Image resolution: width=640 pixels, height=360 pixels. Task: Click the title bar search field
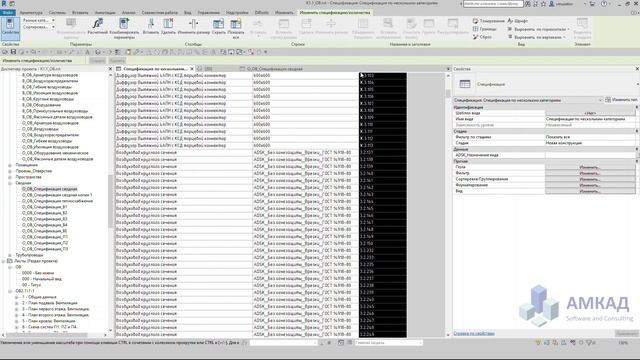pyautogui.click(x=493, y=4)
